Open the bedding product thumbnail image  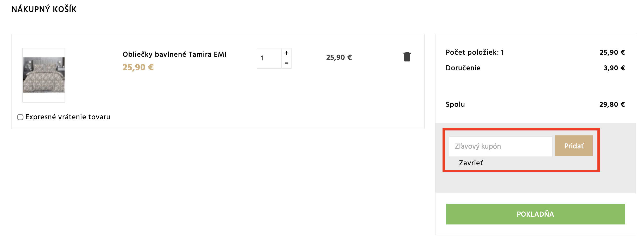[44, 75]
